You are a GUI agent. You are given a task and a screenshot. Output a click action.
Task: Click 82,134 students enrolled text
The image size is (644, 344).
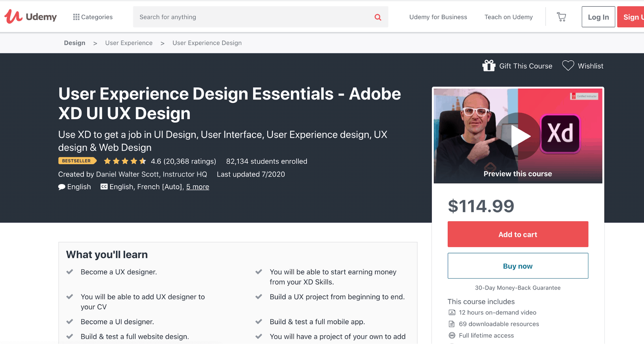click(x=267, y=161)
